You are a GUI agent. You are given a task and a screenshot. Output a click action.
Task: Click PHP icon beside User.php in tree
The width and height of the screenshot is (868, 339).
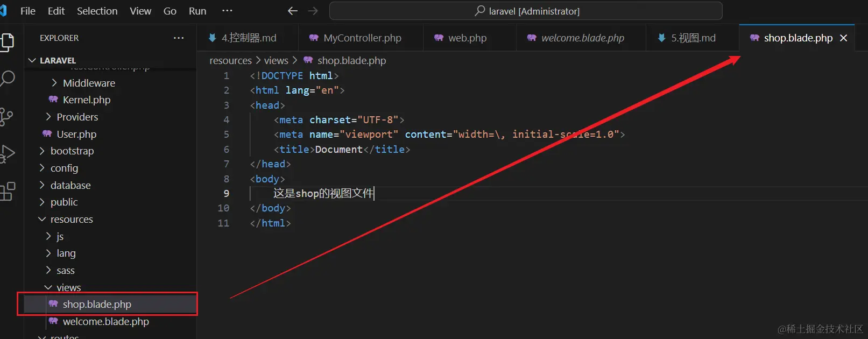pyautogui.click(x=47, y=134)
